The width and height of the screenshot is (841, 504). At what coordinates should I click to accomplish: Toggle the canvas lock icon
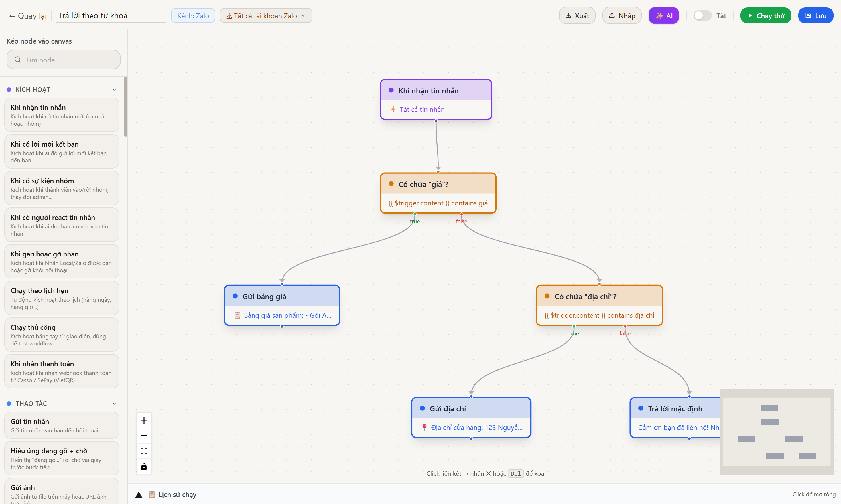coord(144,467)
